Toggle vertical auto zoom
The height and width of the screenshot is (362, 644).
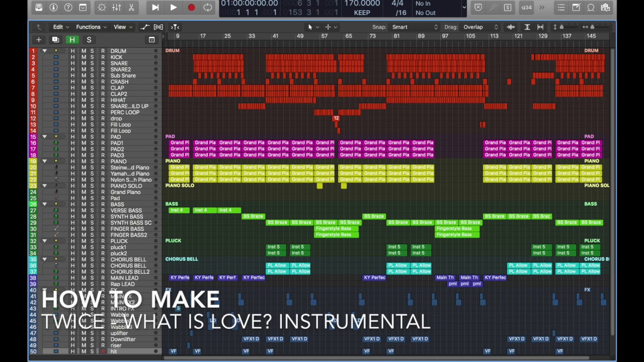(x=527, y=27)
